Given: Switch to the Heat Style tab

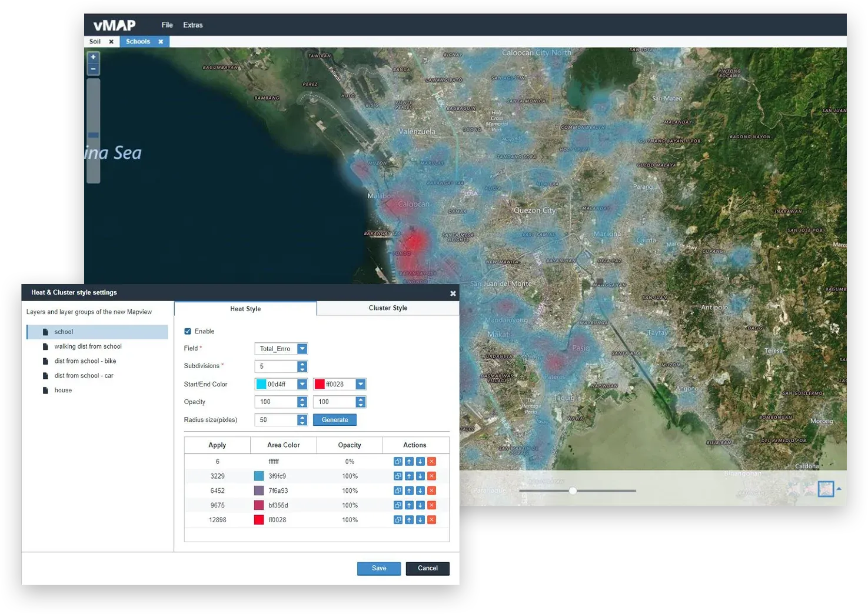Looking at the screenshot, I should (245, 309).
